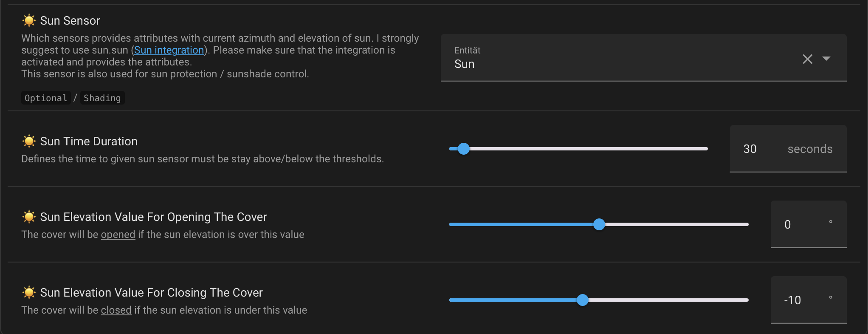Click the underlined word opened
This screenshot has height=334, width=868.
[118, 235]
